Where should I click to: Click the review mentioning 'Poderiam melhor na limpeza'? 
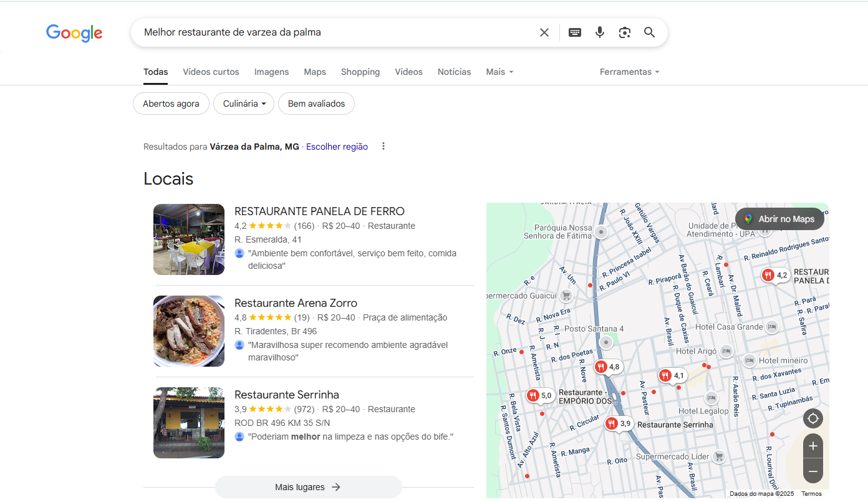350,437
